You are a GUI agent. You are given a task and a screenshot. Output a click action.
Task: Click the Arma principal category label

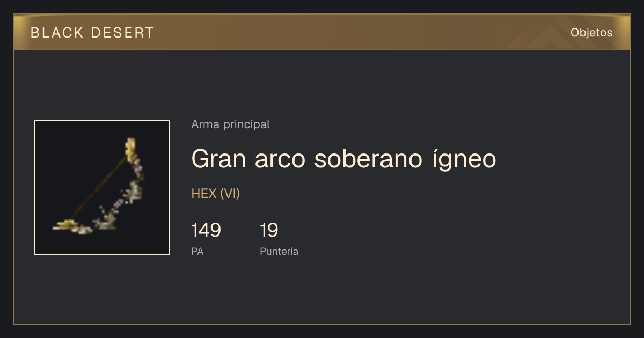[230, 124]
